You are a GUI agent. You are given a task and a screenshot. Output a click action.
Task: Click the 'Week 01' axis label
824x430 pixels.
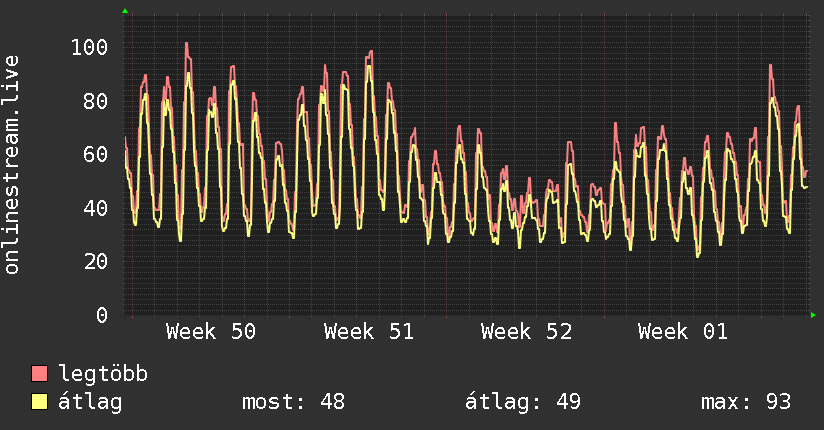683,332
